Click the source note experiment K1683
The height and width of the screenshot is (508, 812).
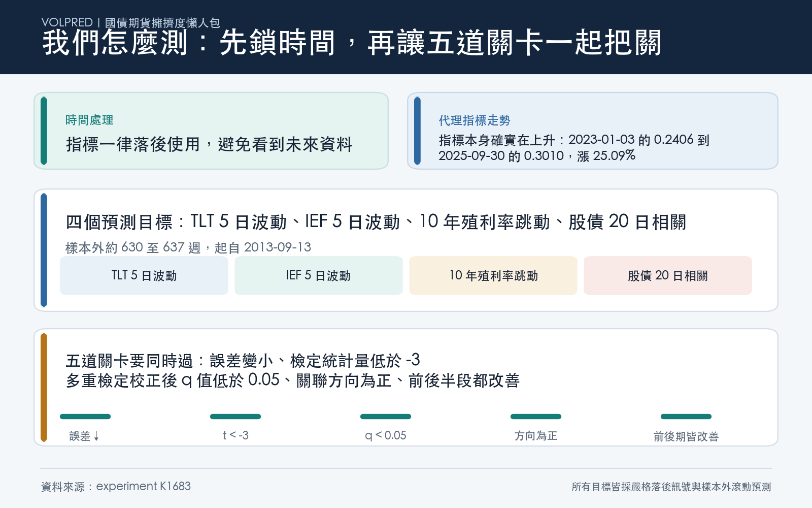[116, 486]
